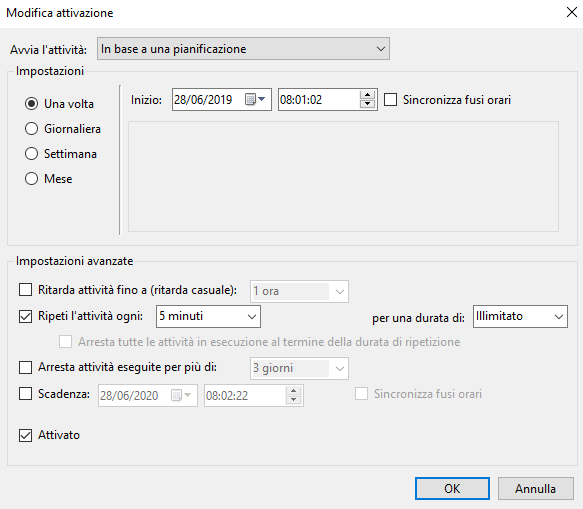Expand the Avvia l'attività dropdown
The width and height of the screenshot is (583, 509).
coord(243,49)
